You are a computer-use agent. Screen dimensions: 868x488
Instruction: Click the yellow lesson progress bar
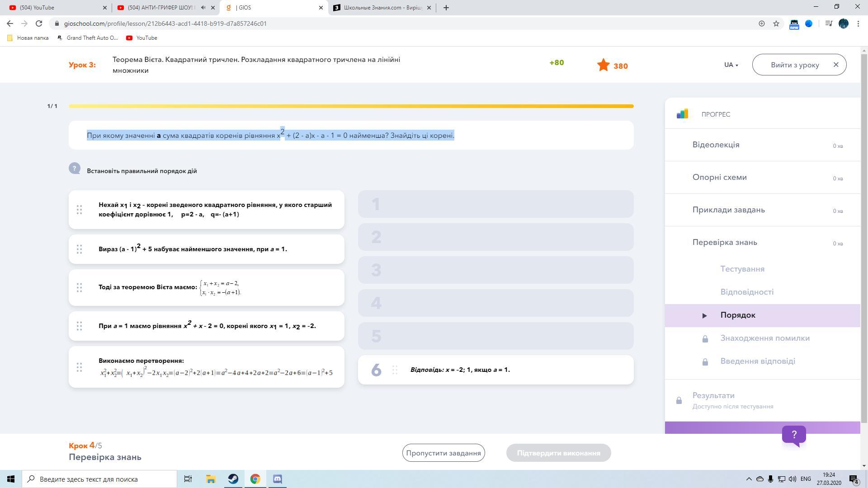pos(351,106)
